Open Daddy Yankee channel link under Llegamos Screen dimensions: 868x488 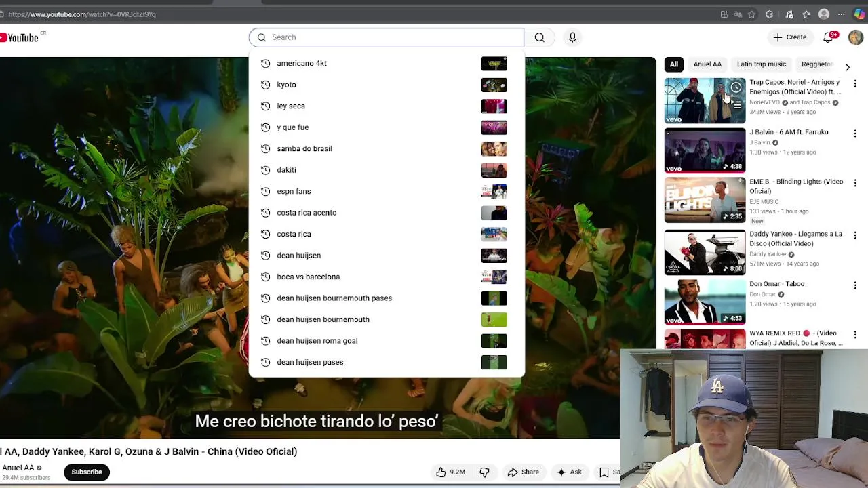(x=768, y=254)
